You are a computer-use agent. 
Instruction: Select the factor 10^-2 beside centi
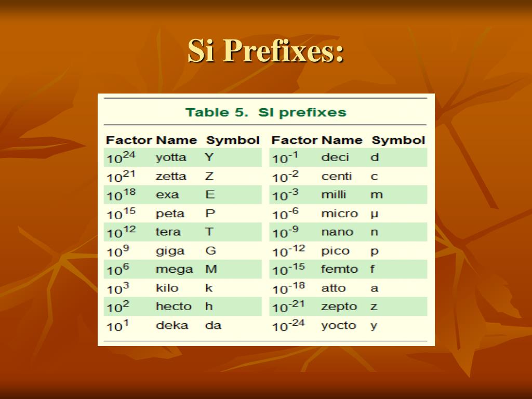click(285, 177)
